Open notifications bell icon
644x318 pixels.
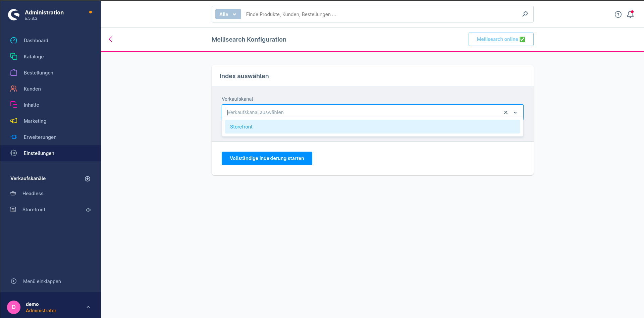(630, 14)
